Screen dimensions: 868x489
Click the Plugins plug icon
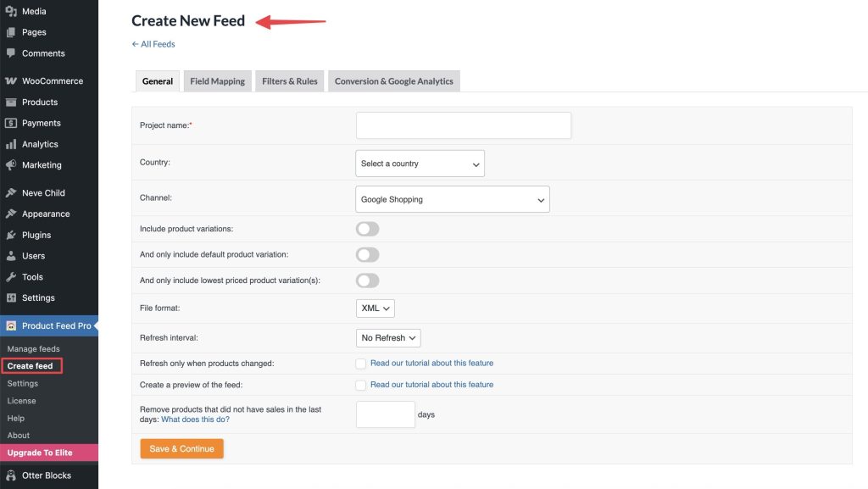(11, 235)
